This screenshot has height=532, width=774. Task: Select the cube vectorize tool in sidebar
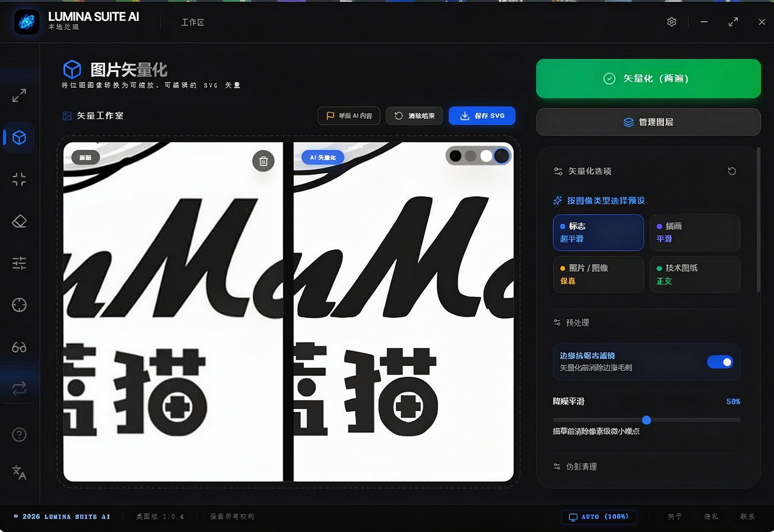click(x=19, y=138)
